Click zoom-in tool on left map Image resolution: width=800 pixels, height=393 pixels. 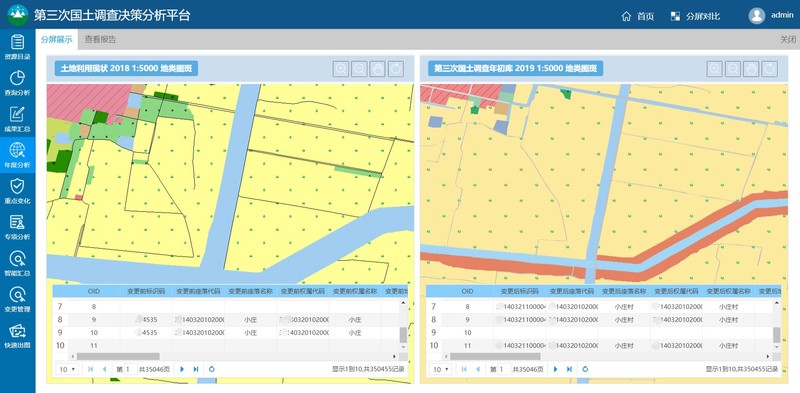pyautogui.click(x=341, y=68)
